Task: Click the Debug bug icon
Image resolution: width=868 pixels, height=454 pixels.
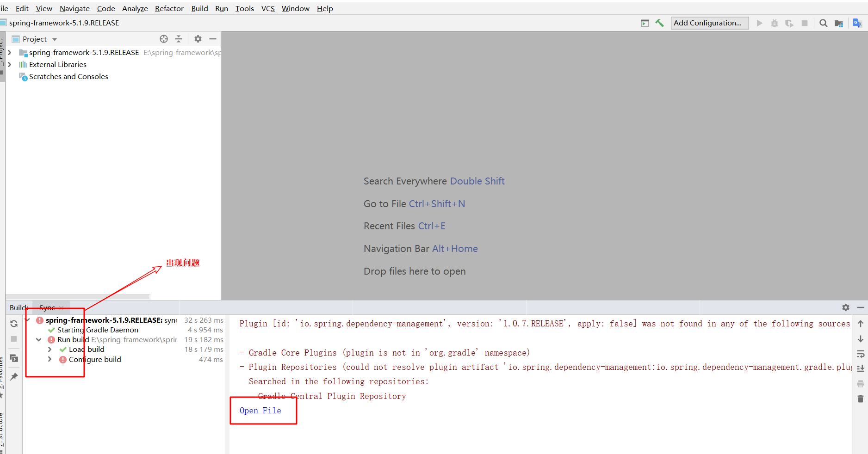Action: (x=775, y=23)
